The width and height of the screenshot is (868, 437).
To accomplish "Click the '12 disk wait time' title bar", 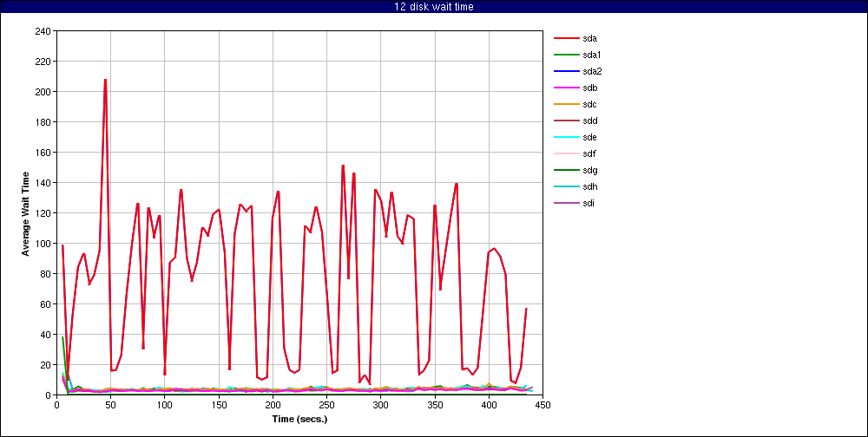I will point(434,7).
